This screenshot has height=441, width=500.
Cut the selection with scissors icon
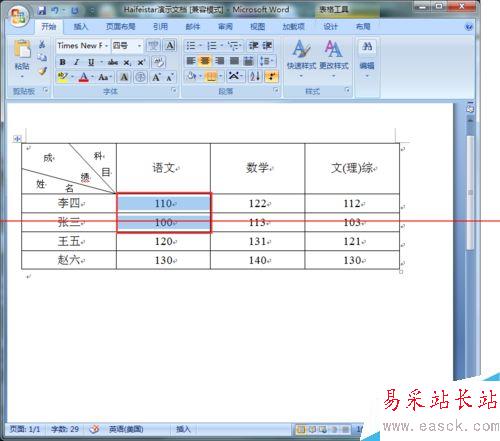click(x=42, y=44)
